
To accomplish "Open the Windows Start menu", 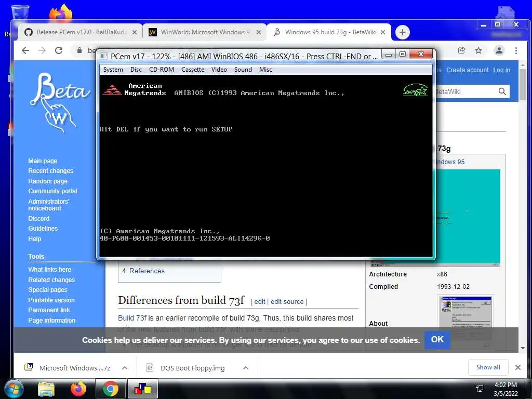I will pos(14,389).
